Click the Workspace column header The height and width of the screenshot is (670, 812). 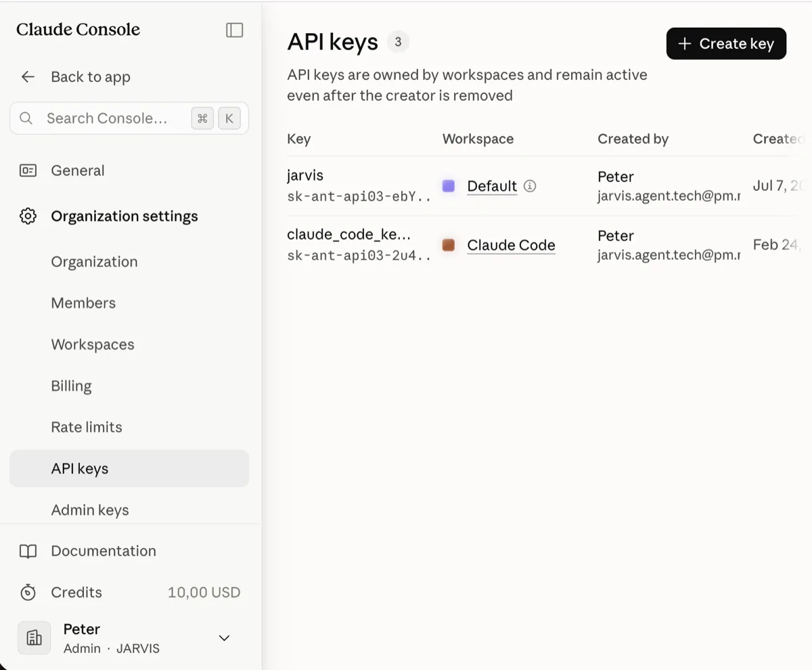[x=478, y=139]
